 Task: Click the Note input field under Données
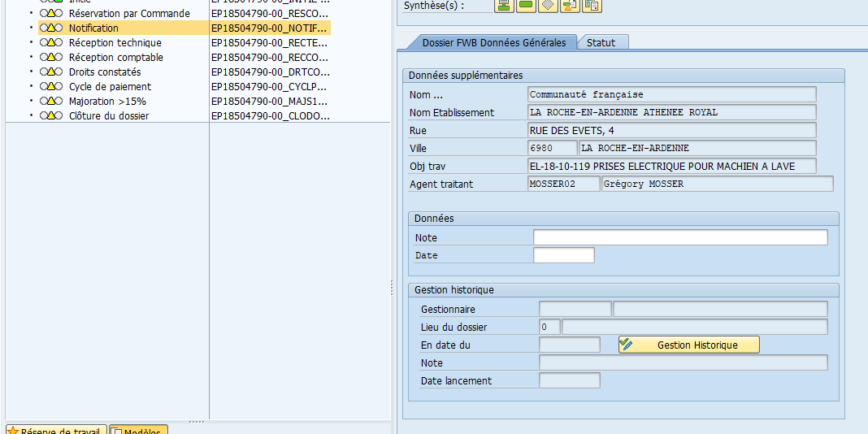click(x=680, y=237)
